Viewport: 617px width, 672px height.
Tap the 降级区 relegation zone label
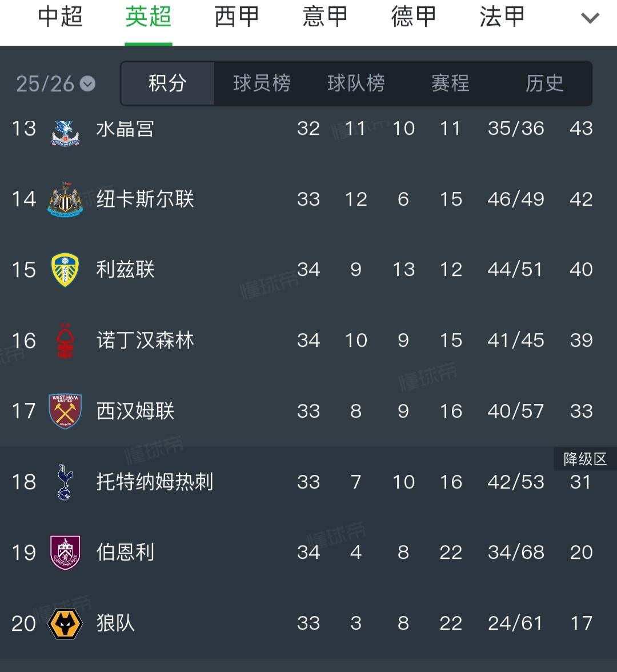click(x=585, y=459)
